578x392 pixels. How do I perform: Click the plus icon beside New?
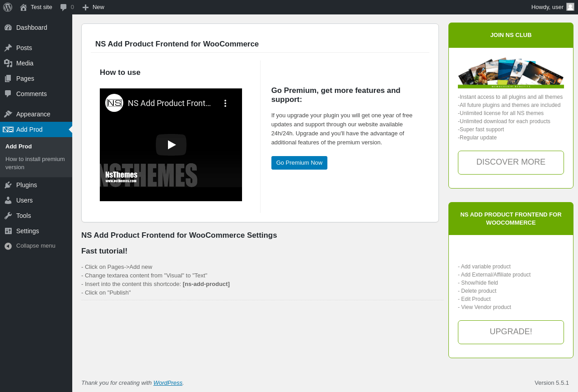click(85, 7)
